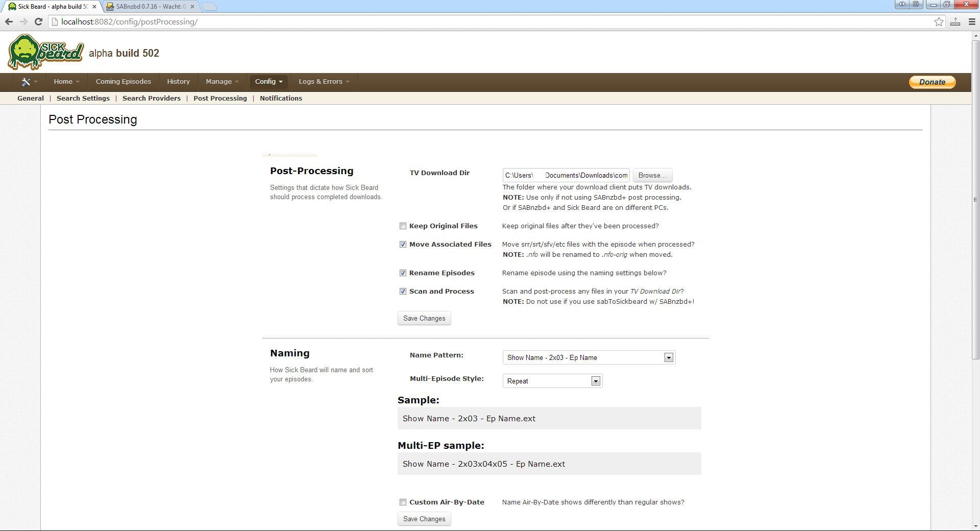The width and height of the screenshot is (980, 531).
Task: Click the Donate button
Action: point(932,82)
